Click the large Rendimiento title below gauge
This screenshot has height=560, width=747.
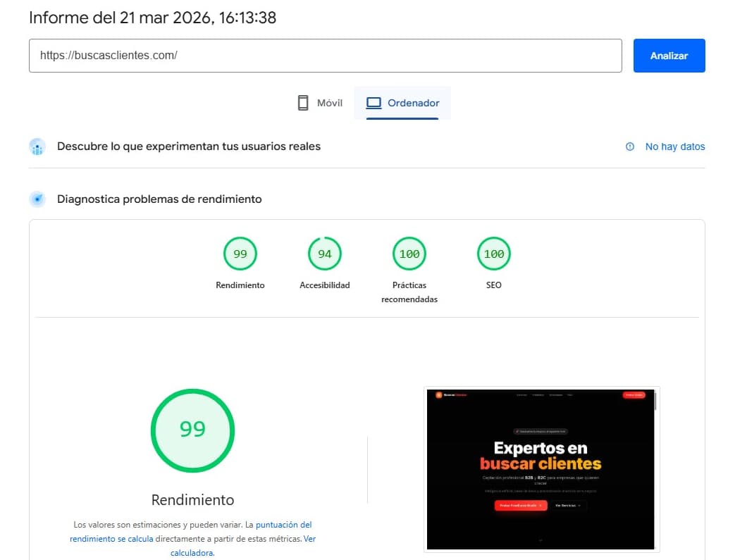point(192,500)
